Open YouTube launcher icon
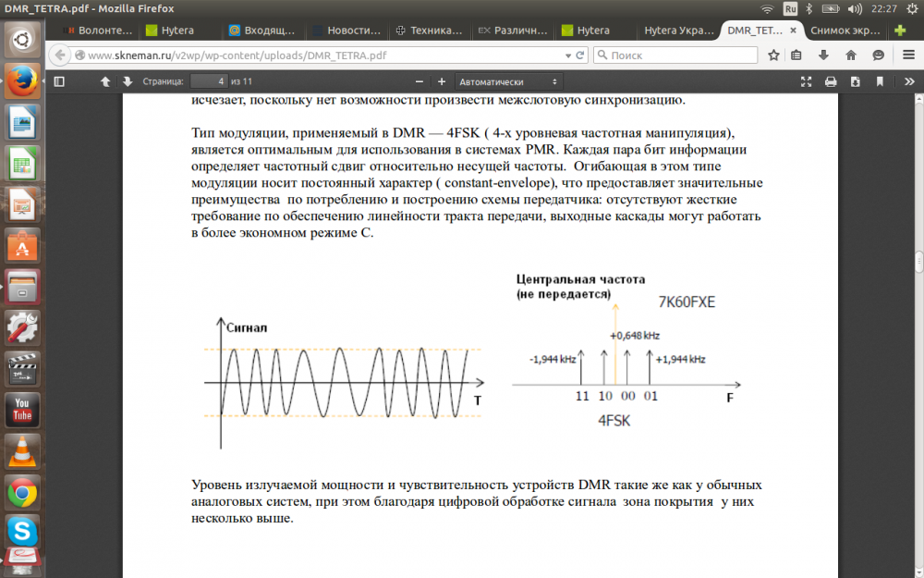Image resolution: width=924 pixels, height=578 pixels. tap(22, 411)
